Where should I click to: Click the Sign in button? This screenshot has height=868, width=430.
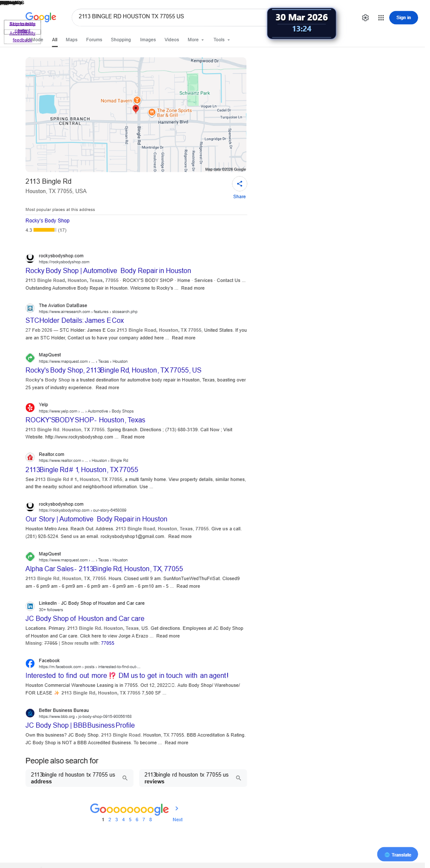403,18
